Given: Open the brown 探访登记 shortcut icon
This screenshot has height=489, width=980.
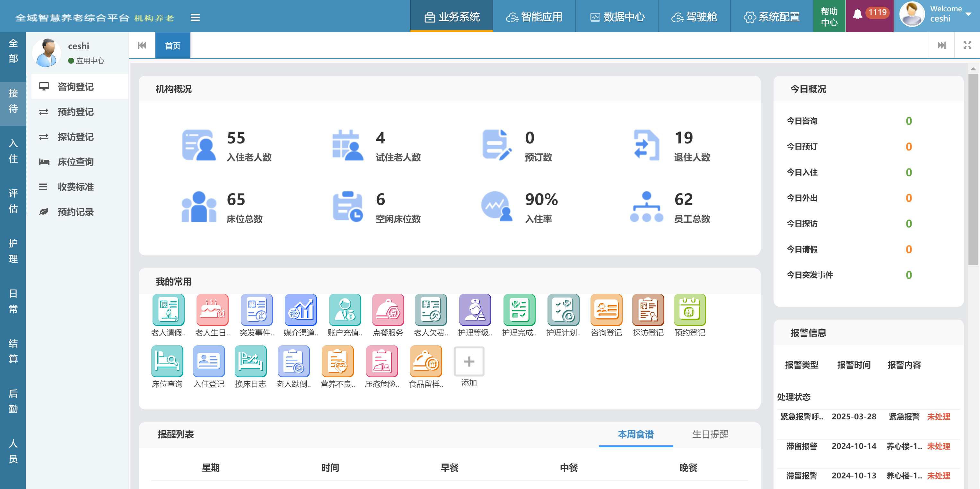Looking at the screenshot, I should pos(648,310).
